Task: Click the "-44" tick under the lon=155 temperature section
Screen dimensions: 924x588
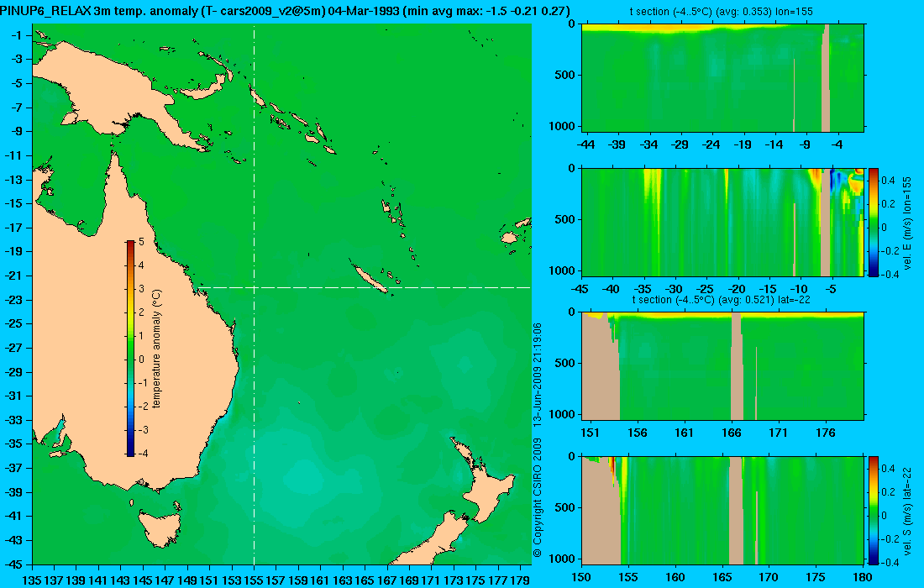Action: click(x=585, y=144)
